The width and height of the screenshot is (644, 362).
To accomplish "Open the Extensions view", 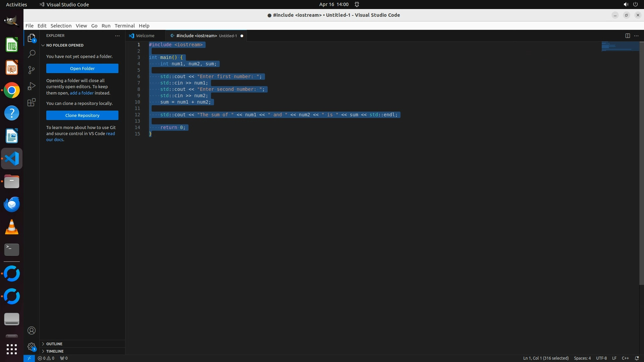I will pyautogui.click(x=32, y=102).
